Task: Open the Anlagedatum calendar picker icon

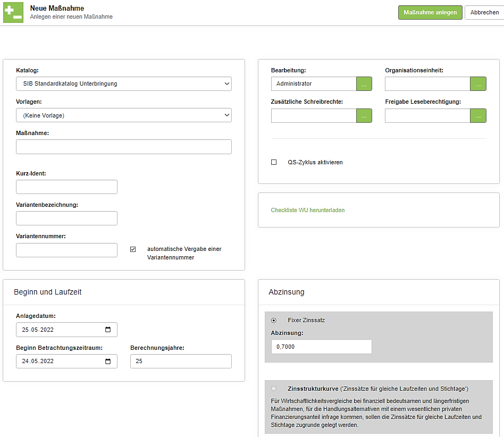Action: [x=108, y=330]
